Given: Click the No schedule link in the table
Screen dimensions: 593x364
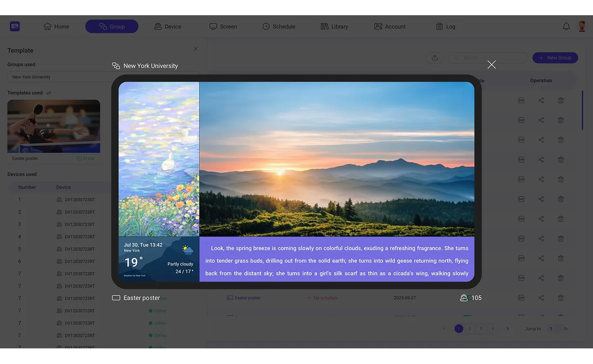Looking at the screenshot, I should coord(325,298).
